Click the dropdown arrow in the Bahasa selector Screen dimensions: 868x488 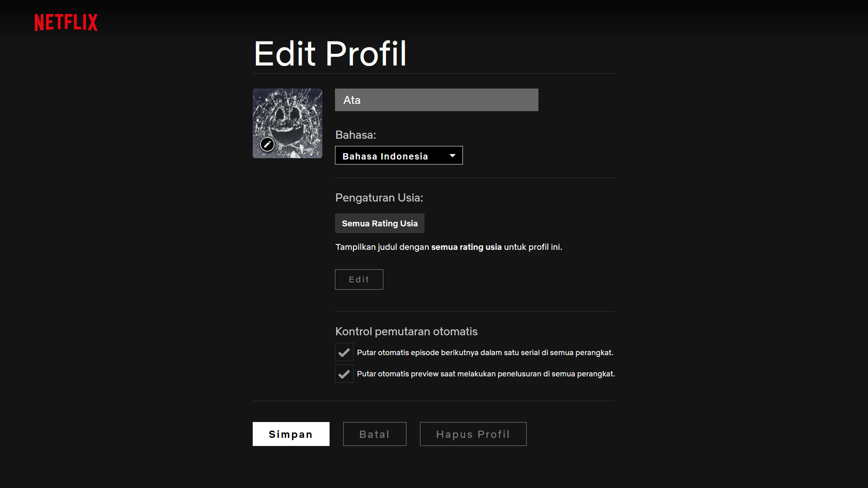point(452,155)
